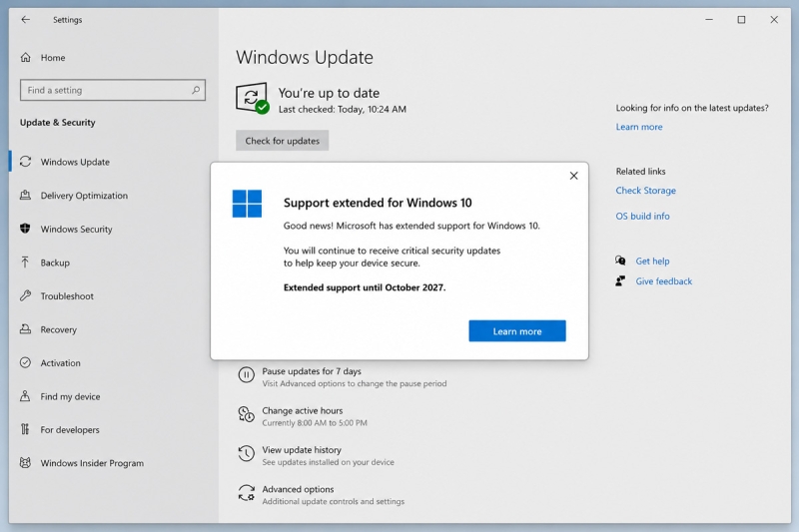Open Find my device settings
The height and width of the screenshot is (532, 799).
pos(70,396)
